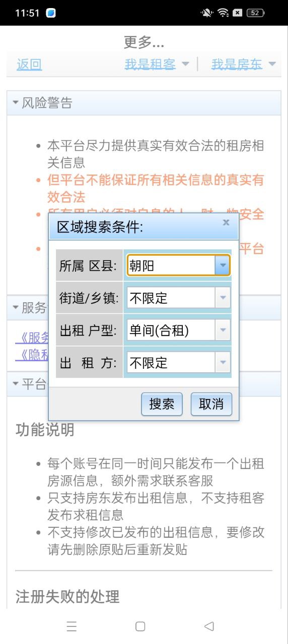Expand the 出租方 dropdown arrow
The width and height of the screenshot is (288, 644).
[x=222, y=362]
